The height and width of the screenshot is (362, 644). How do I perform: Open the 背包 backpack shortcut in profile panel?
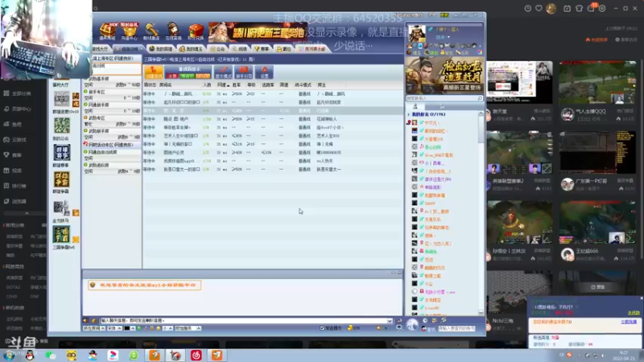446,53
